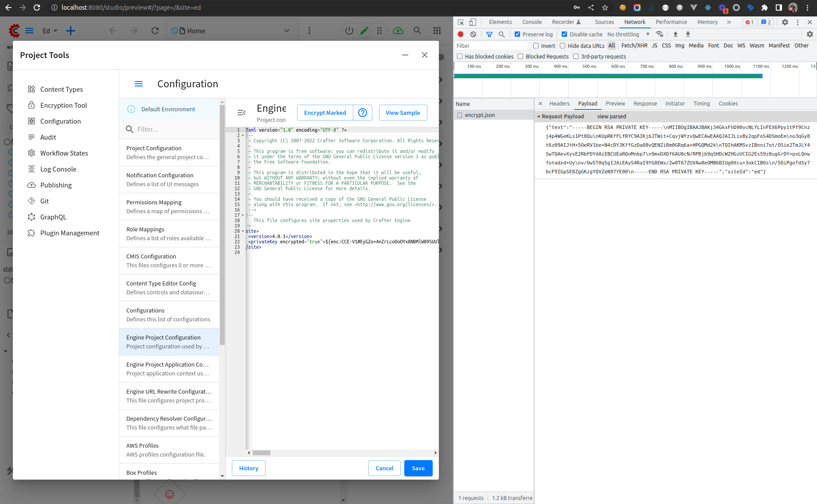Uncheck the Preserve log checkbox

point(517,34)
